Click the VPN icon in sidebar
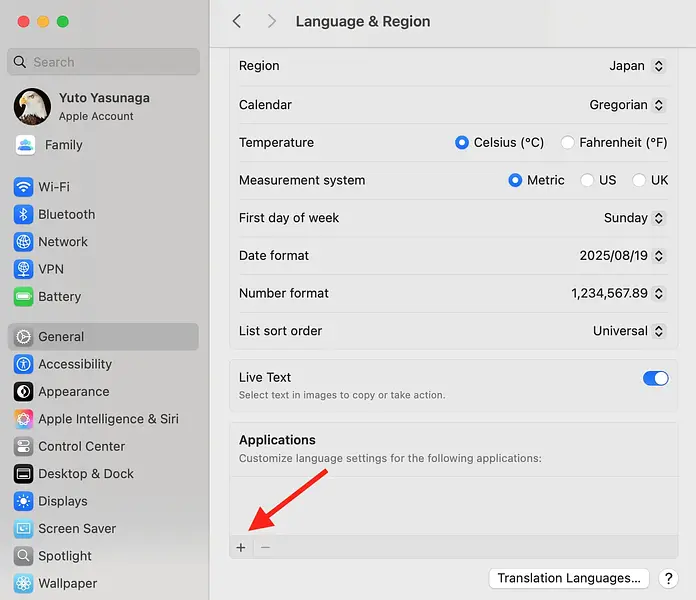Screen dimensions: 696x600 [24, 269]
